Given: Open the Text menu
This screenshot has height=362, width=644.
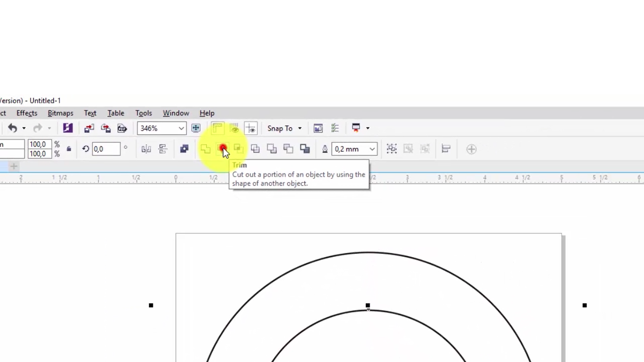Looking at the screenshot, I should coord(90,113).
